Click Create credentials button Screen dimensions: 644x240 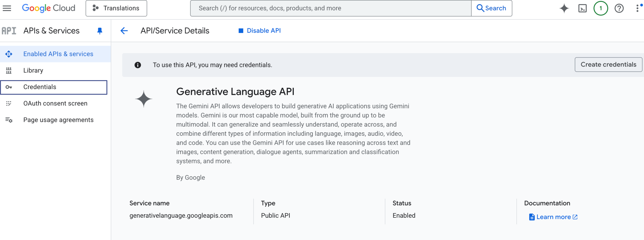click(608, 65)
